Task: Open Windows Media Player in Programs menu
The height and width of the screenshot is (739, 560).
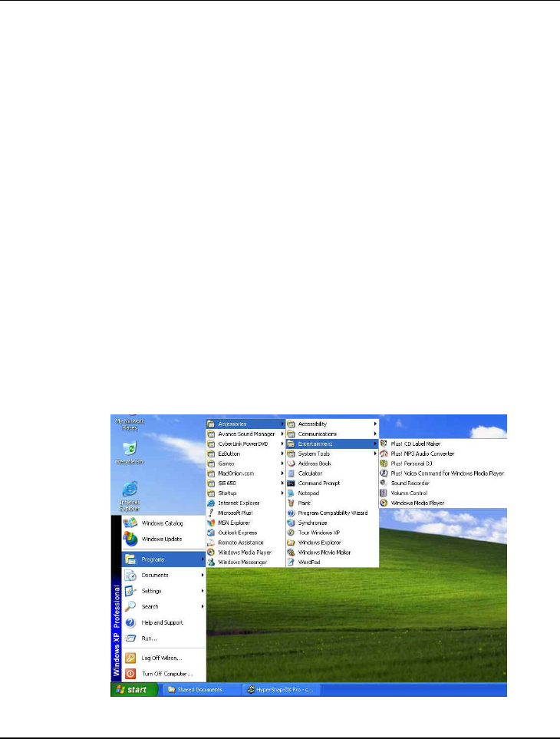Action: [x=245, y=553]
